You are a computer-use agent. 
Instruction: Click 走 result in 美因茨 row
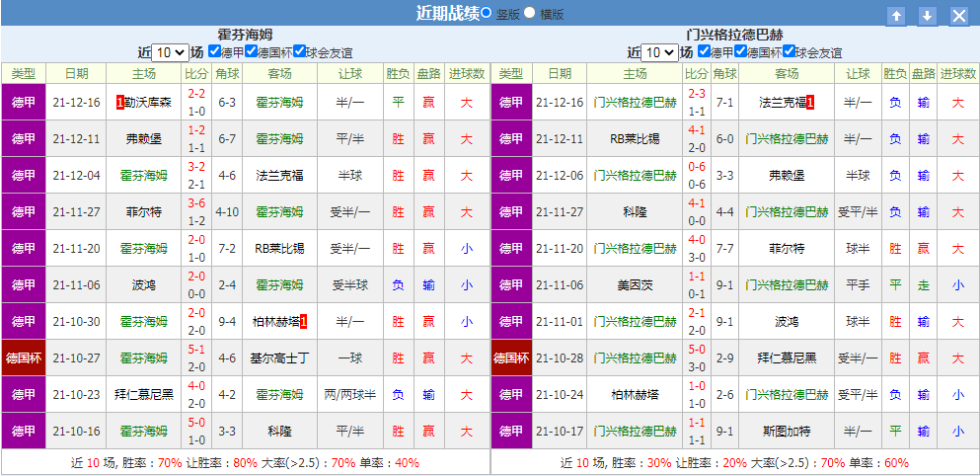click(x=924, y=285)
